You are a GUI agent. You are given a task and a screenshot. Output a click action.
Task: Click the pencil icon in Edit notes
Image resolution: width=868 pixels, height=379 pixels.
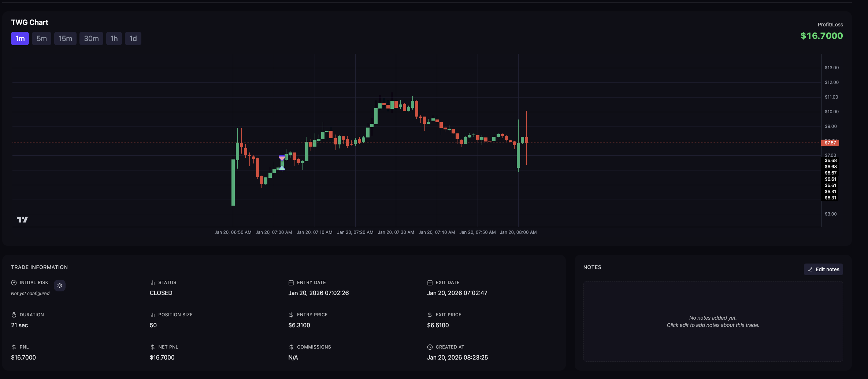point(810,269)
